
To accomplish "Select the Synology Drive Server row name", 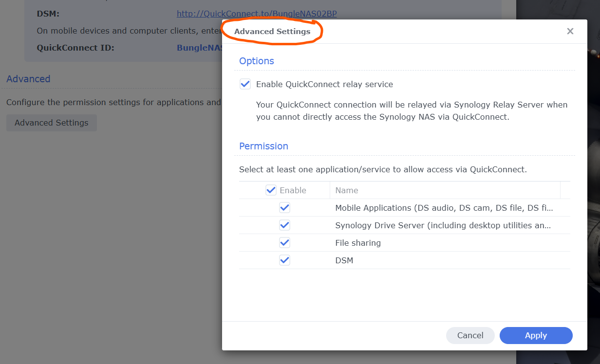I will coord(443,225).
